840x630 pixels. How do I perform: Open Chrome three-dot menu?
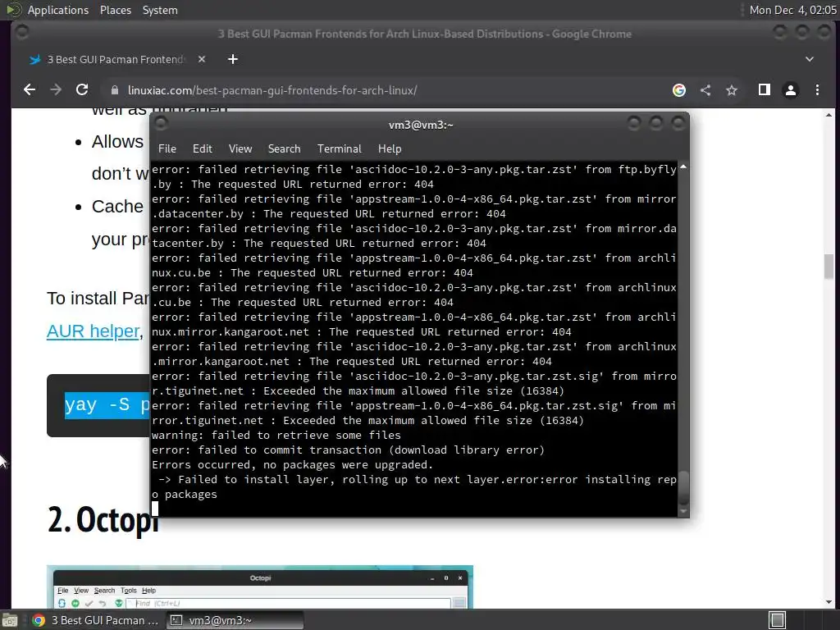(x=817, y=90)
